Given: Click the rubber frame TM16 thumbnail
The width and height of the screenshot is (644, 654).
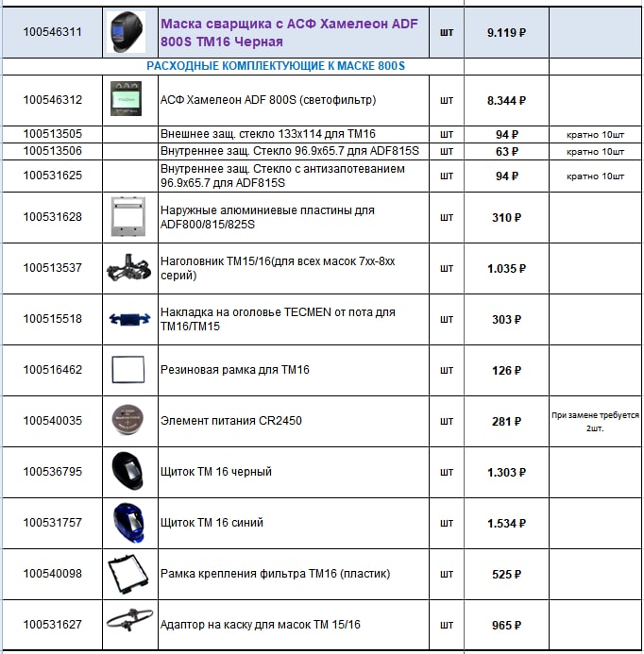Looking at the screenshot, I should coord(128,370).
